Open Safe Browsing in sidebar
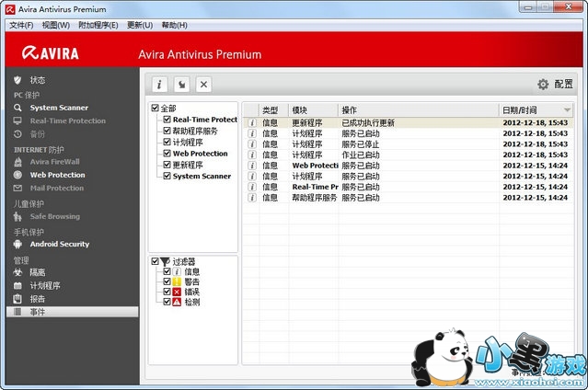This screenshot has width=588, height=390. [x=55, y=216]
